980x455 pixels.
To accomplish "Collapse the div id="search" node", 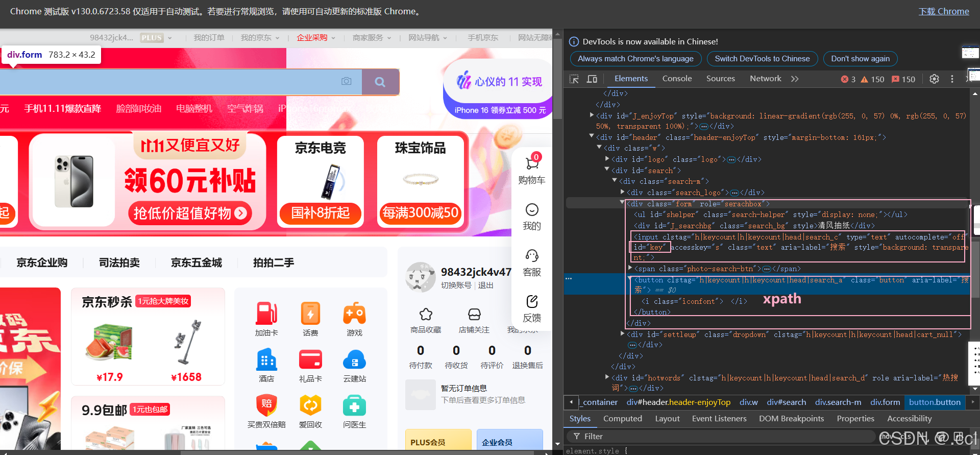I will pos(607,170).
